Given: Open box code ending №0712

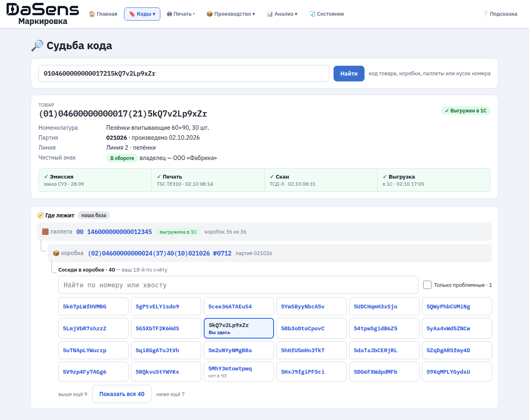Looking at the screenshot, I should point(160,253).
